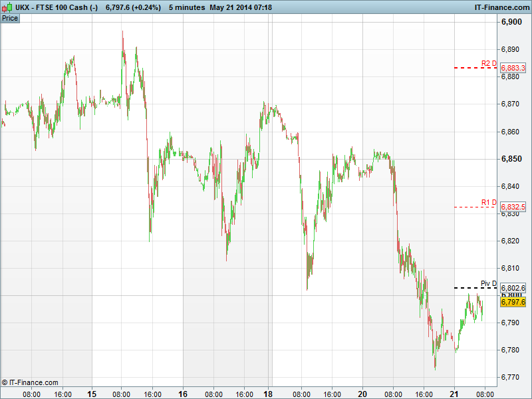The width and height of the screenshot is (532, 399).
Task: Select the R2 D resistance line label
Action: (x=489, y=64)
